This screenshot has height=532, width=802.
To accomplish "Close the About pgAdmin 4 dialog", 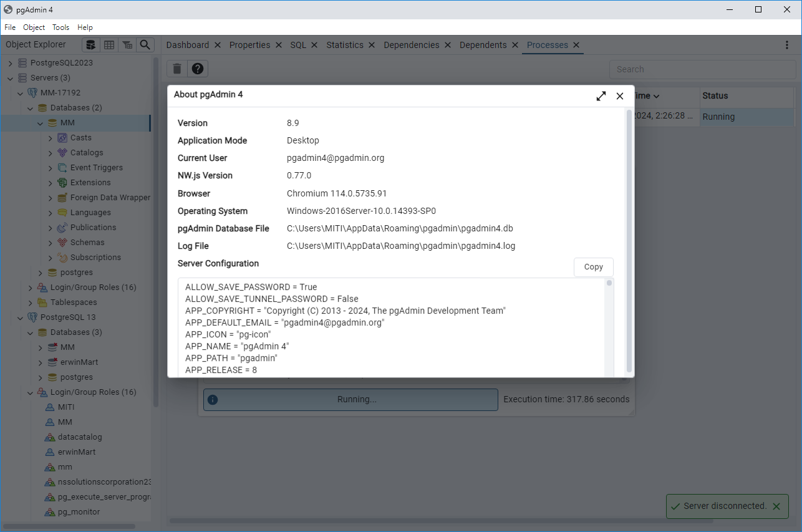I will [x=620, y=96].
